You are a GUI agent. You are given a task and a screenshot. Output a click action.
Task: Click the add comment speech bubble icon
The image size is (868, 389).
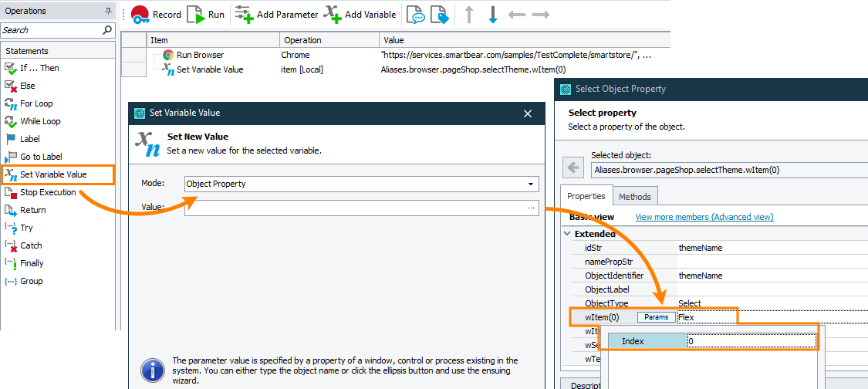tap(416, 15)
